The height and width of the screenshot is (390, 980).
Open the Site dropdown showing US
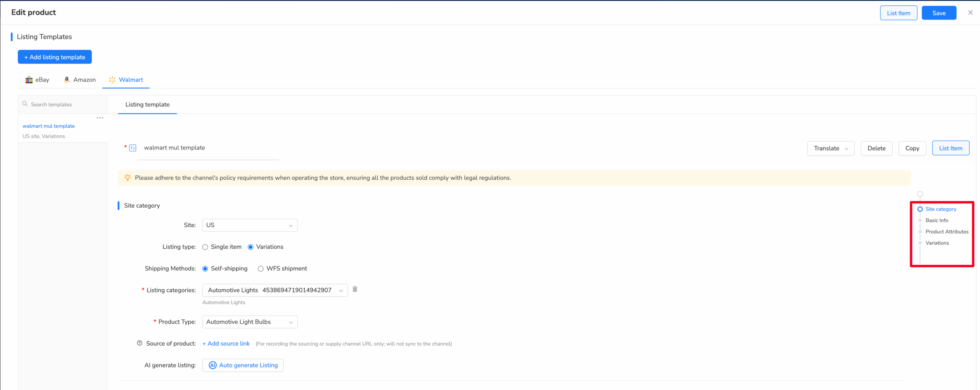(250, 225)
